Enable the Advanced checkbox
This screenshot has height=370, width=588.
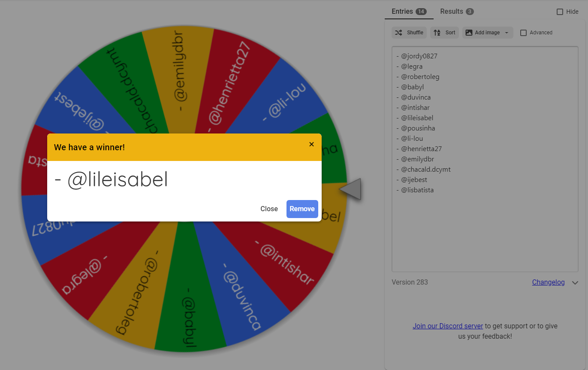[x=523, y=33]
